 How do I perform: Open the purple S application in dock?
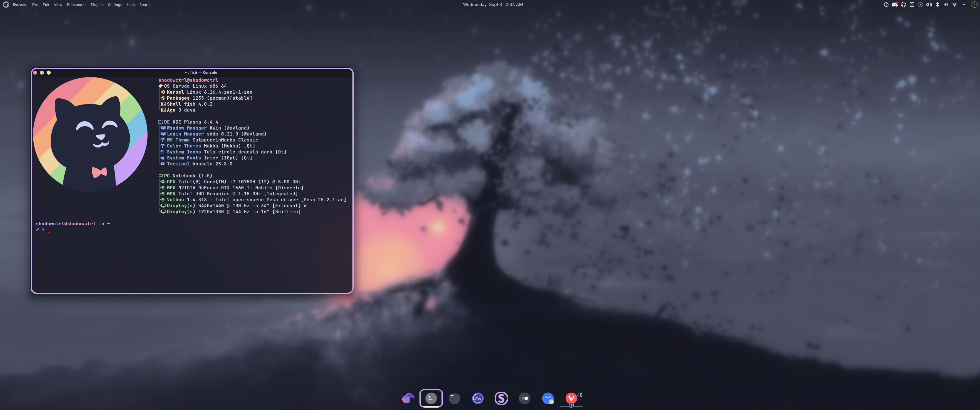501,398
